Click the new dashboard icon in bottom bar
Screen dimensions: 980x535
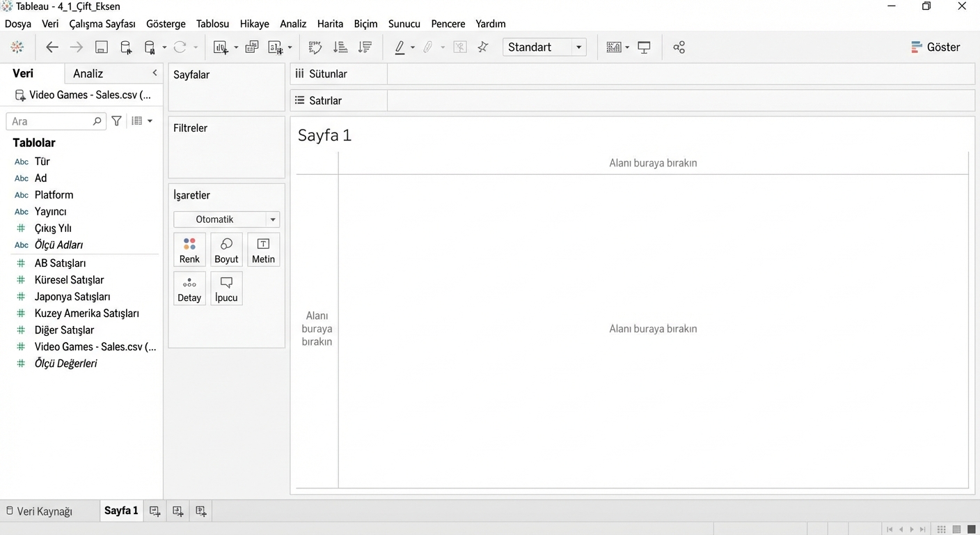pyautogui.click(x=178, y=511)
